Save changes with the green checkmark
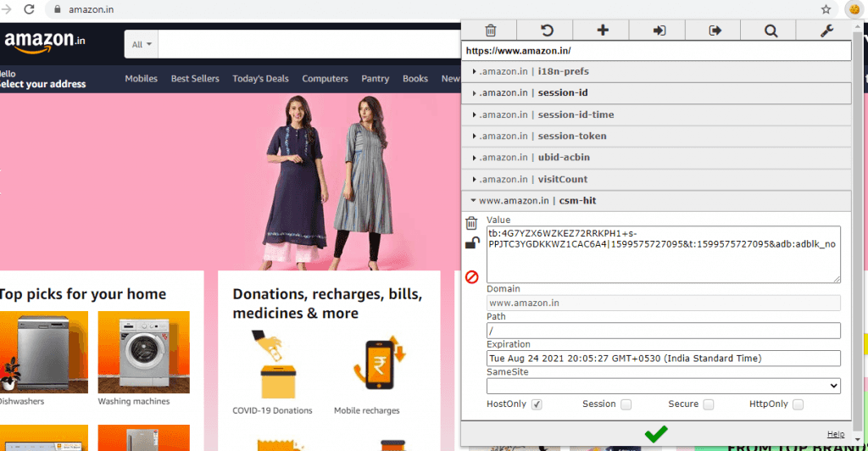This screenshot has width=868, height=451. (x=656, y=433)
